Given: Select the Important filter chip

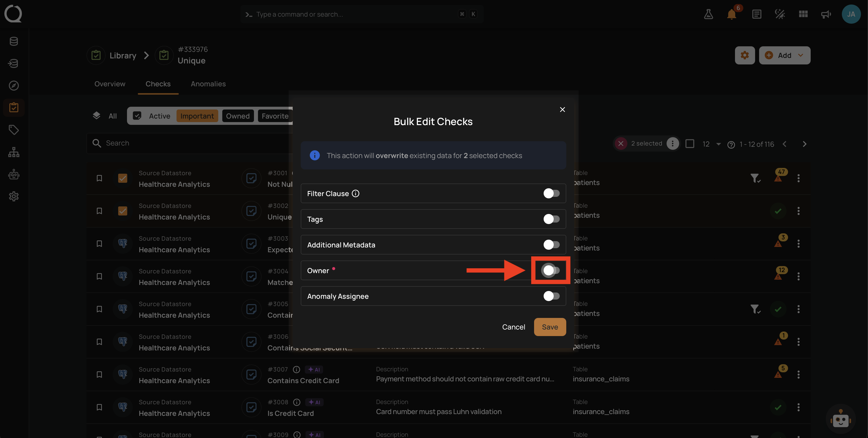Looking at the screenshot, I should (197, 116).
